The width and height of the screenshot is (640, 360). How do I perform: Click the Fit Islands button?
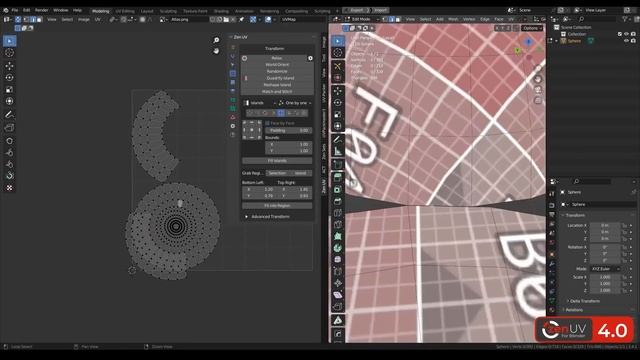[x=277, y=161]
